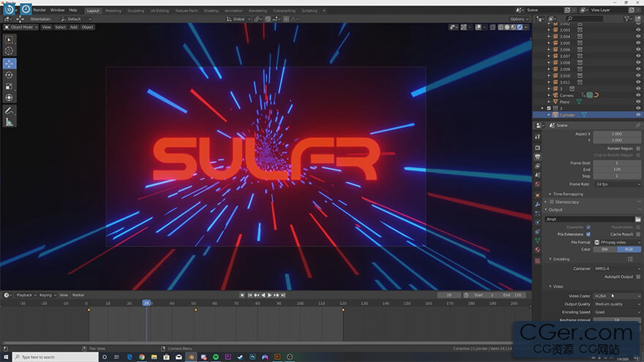Open the Object Mode dropdown
The image size is (644, 362).
[20, 27]
